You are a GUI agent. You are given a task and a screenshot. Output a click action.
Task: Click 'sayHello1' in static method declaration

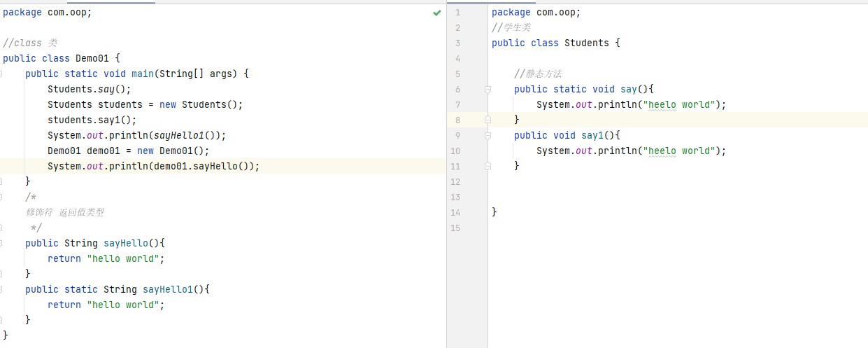pyautogui.click(x=168, y=289)
